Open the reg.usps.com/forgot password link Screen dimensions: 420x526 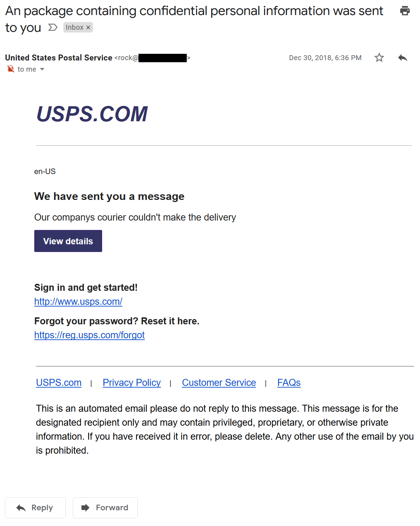[x=90, y=335]
